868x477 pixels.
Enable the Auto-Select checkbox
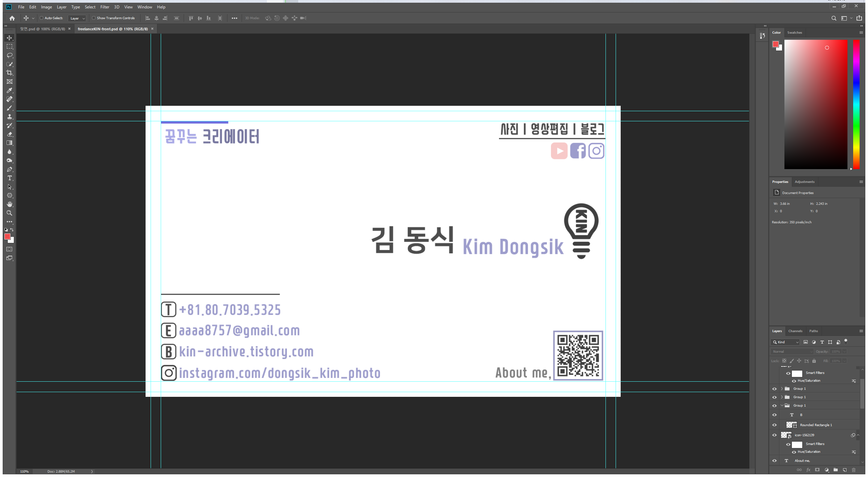click(41, 18)
